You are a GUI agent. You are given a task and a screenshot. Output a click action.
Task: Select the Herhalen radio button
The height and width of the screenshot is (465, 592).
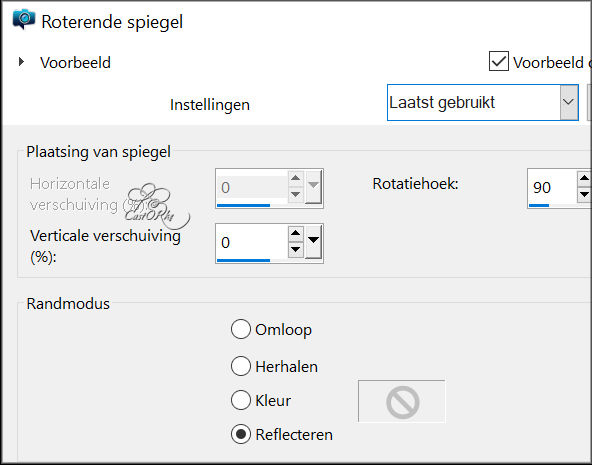tap(241, 366)
